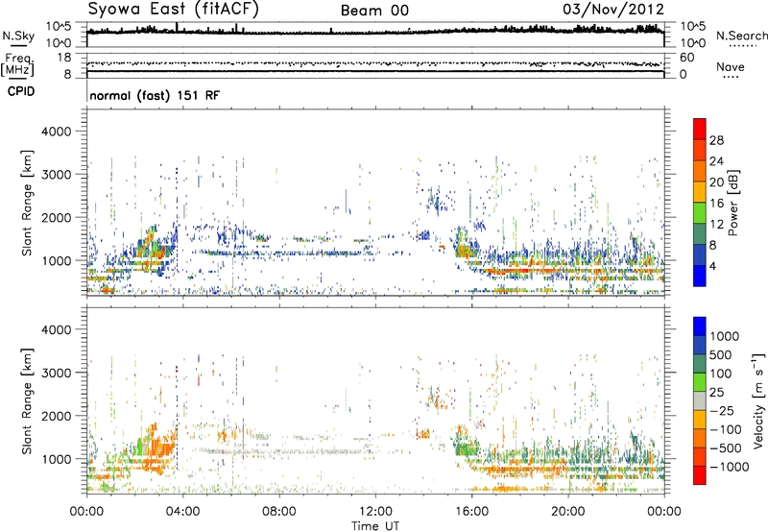Click the '28' value on Power scale

pos(716,140)
